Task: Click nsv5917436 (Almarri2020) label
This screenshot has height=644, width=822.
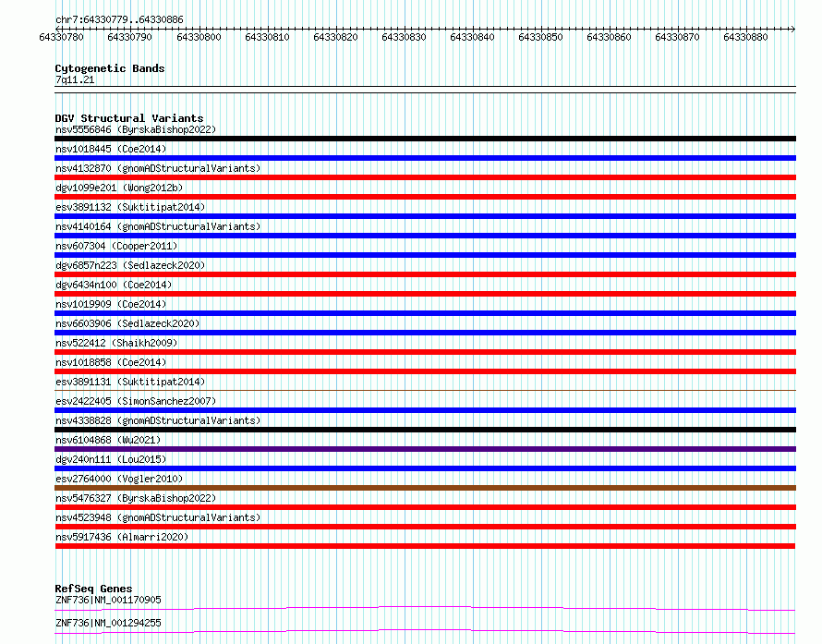Action: pyautogui.click(x=122, y=537)
